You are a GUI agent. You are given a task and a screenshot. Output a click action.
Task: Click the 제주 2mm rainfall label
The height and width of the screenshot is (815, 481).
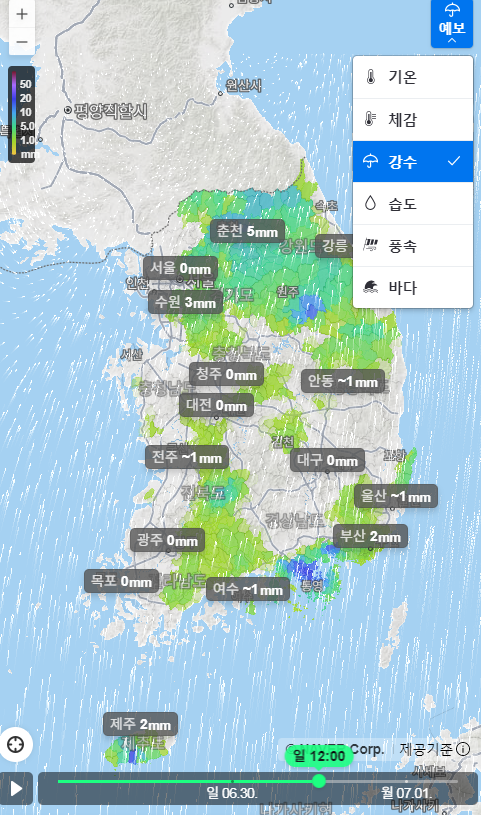coord(140,724)
